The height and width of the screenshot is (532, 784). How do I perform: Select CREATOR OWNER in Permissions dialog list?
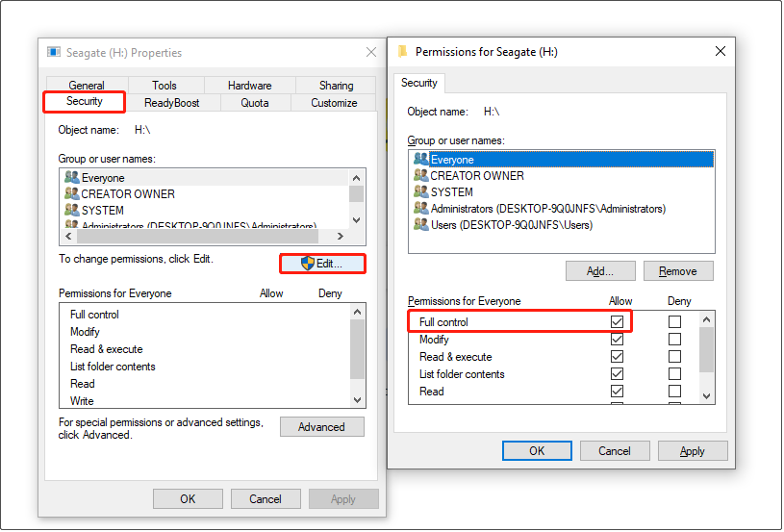pos(564,176)
